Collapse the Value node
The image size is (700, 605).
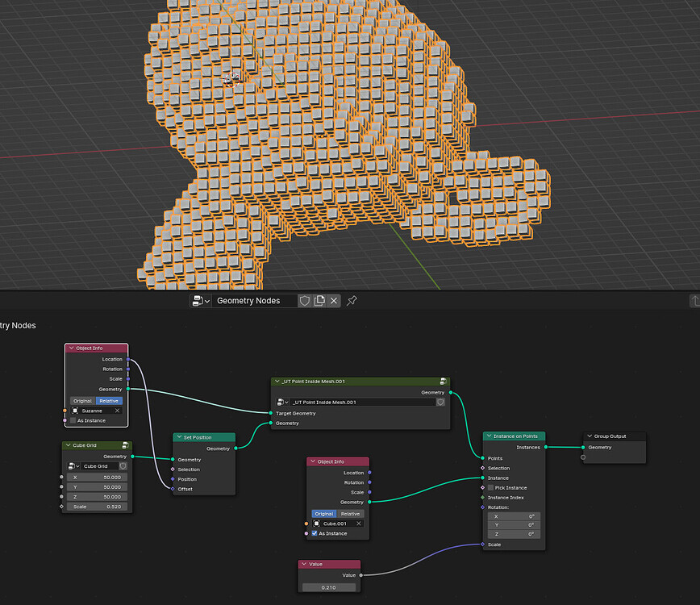[304, 565]
